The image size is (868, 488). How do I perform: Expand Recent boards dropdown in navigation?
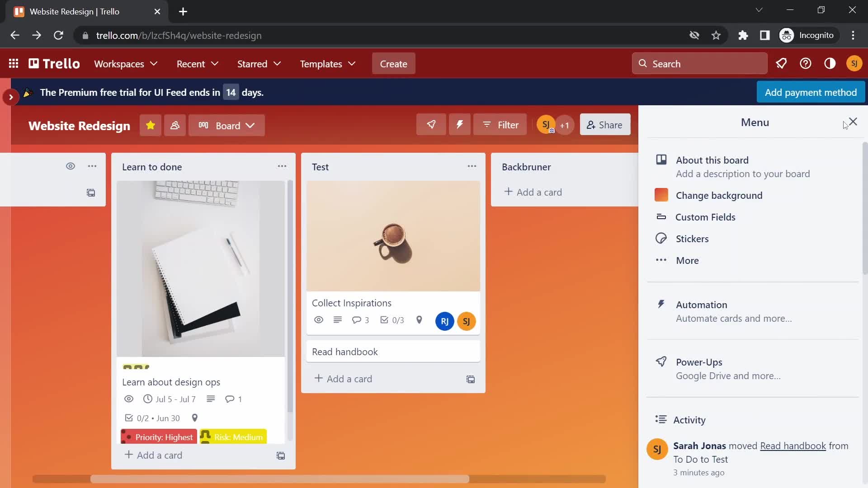click(x=197, y=64)
